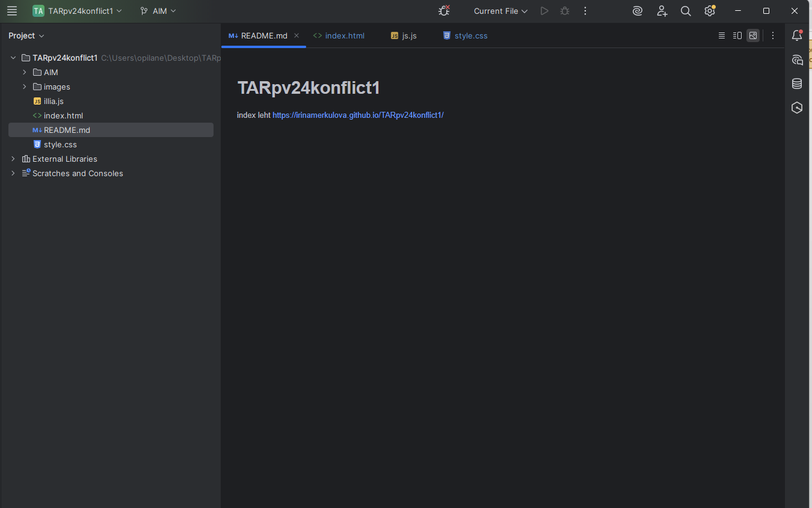Open the irinamerkulova.github.io link
The width and height of the screenshot is (812, 508).
[x=358, y=115]
